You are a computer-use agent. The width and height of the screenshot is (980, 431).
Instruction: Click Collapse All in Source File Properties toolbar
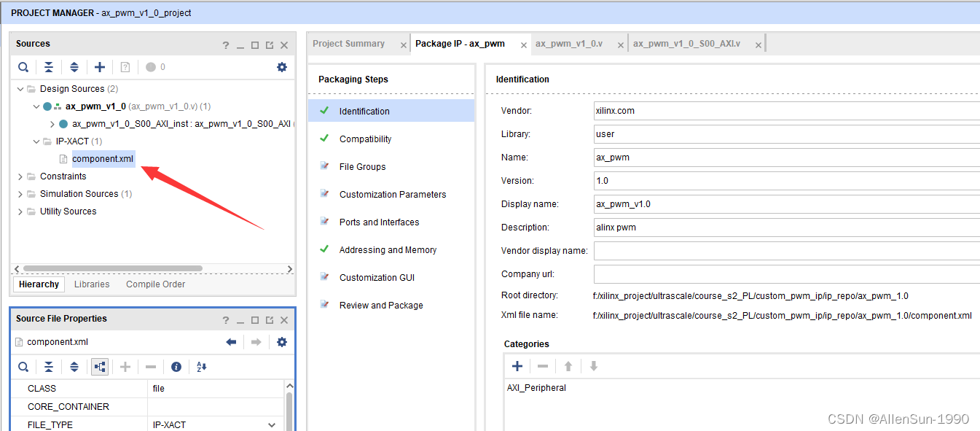pyautogui.click(x=48, y=367)
